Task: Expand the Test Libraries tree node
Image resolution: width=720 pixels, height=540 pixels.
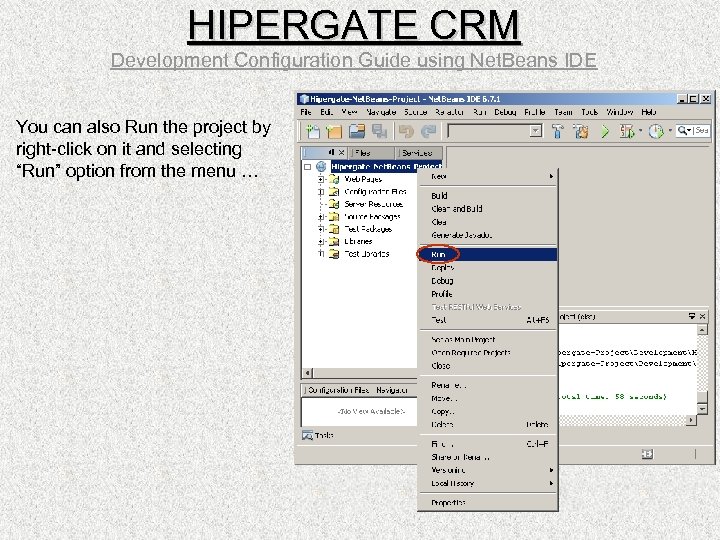Action: (321, 253)
